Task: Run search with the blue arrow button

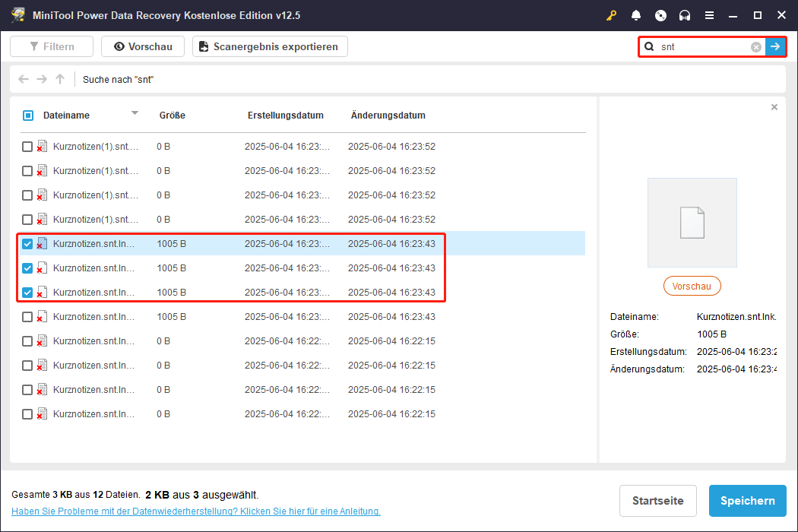Action: click(775, 47)
